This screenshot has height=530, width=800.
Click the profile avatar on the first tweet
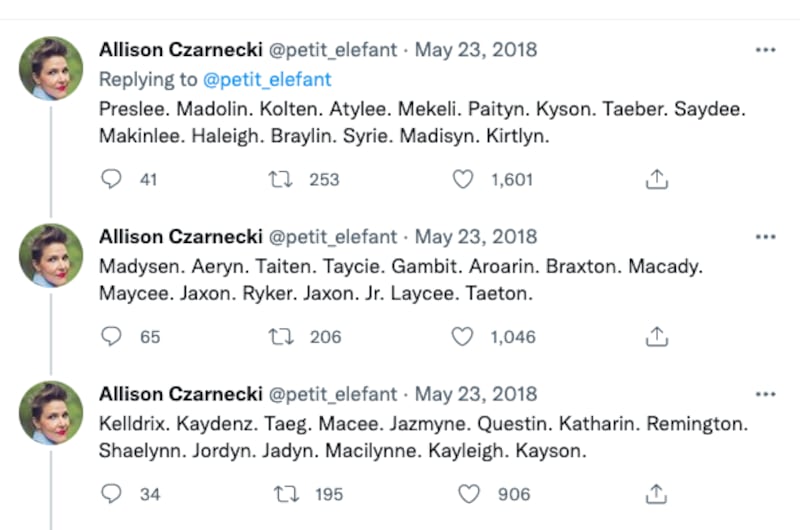(51, 68)
